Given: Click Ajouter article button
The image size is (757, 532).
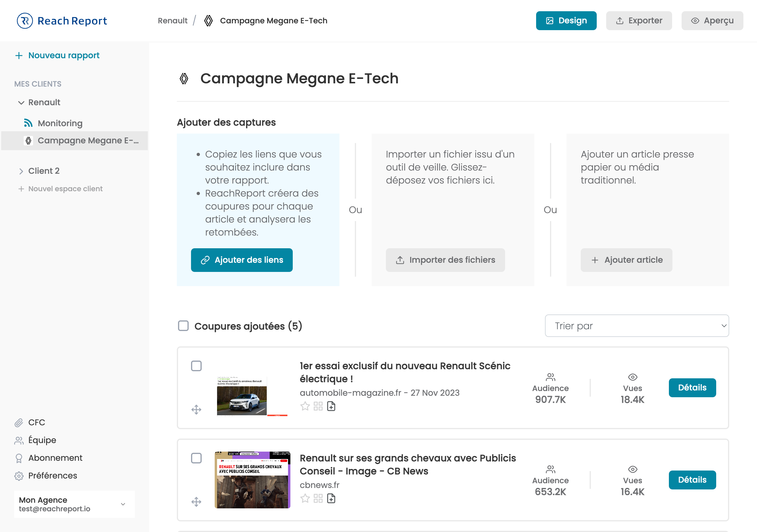Looking at the screenshot, I should (x=626, y=260).
